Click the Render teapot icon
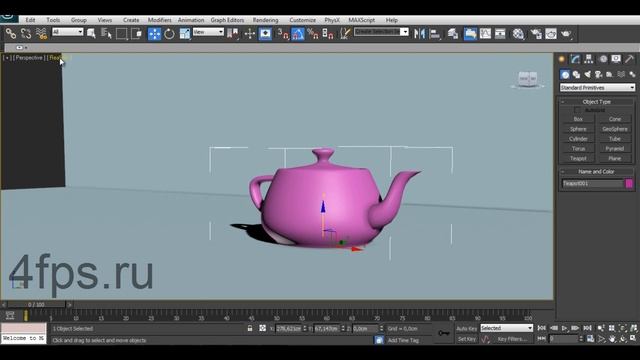 click(566, 33)
